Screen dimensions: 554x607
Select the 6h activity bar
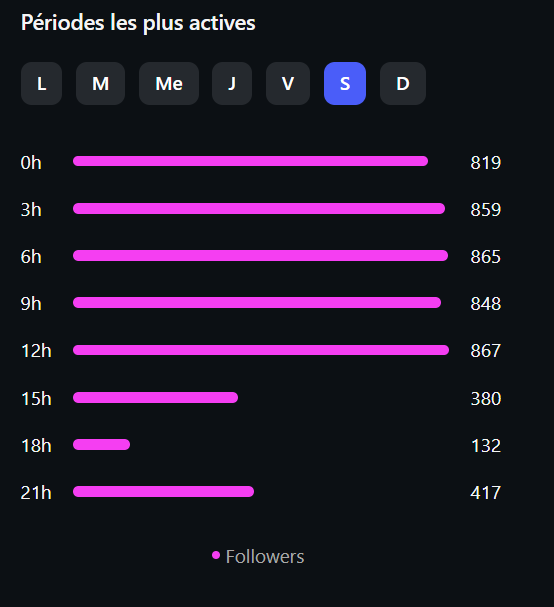pos(261,255)
